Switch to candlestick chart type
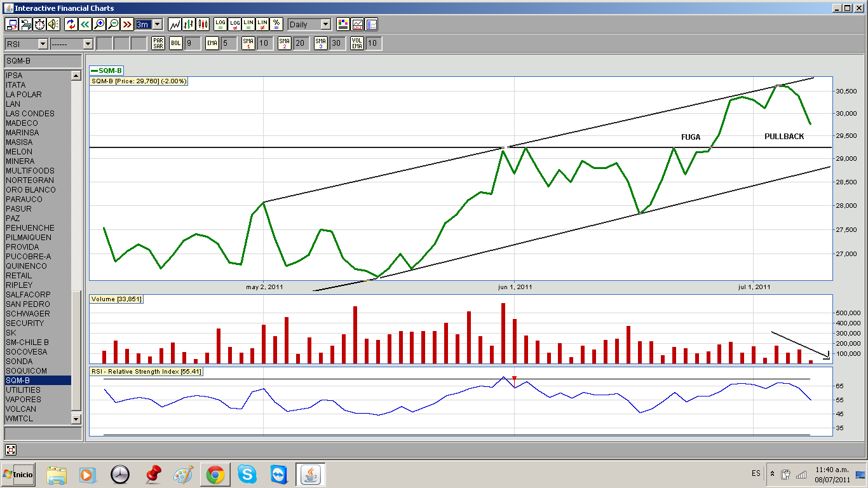This screenshot has height=488, width=868. click(203, 24)
